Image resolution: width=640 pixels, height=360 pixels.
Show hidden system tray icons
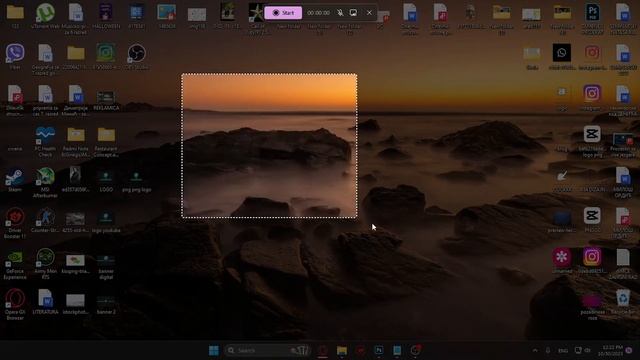pos(535,350)
